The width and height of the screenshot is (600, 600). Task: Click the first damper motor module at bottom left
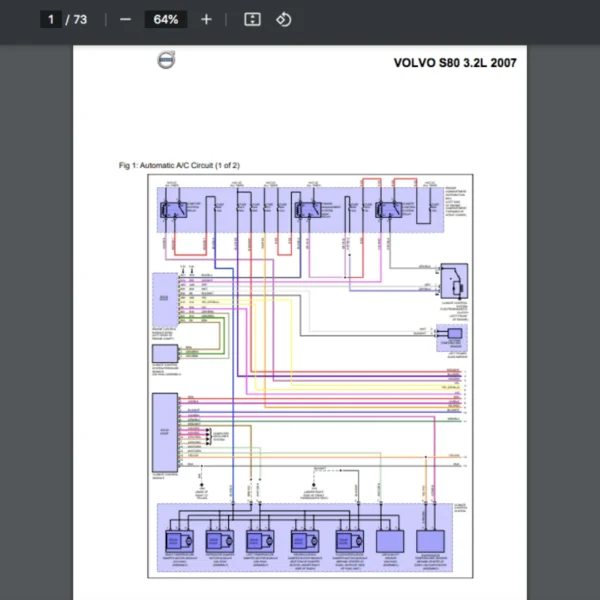tap(179, 541)
